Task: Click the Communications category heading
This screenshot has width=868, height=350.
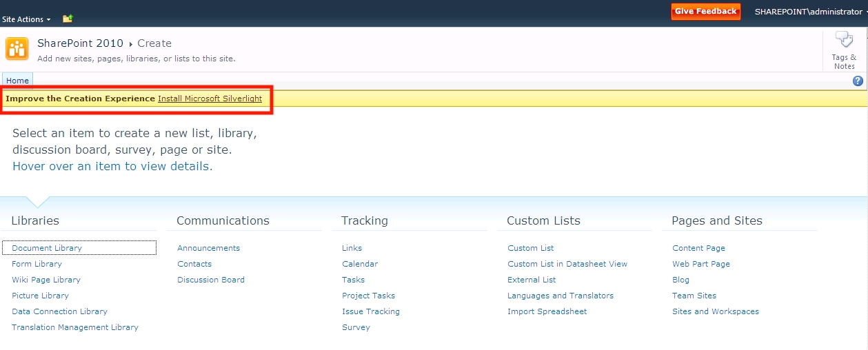Action: 223,220
